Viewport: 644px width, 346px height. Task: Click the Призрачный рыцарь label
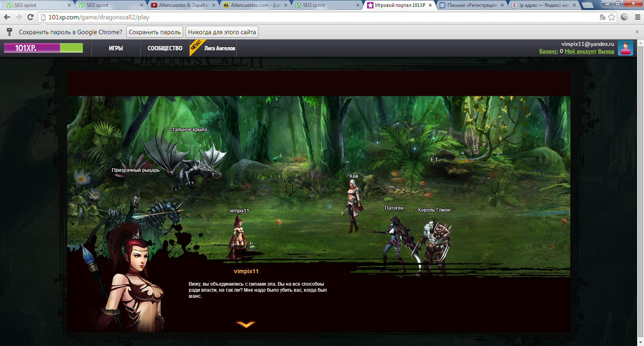(136, 170)
